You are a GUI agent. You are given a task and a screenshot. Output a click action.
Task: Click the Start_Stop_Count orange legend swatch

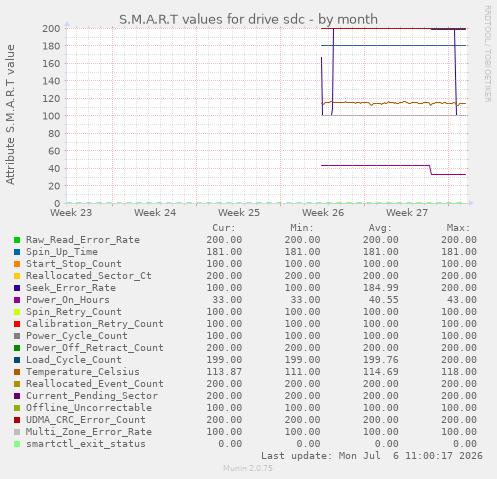[x=17, y=264]
